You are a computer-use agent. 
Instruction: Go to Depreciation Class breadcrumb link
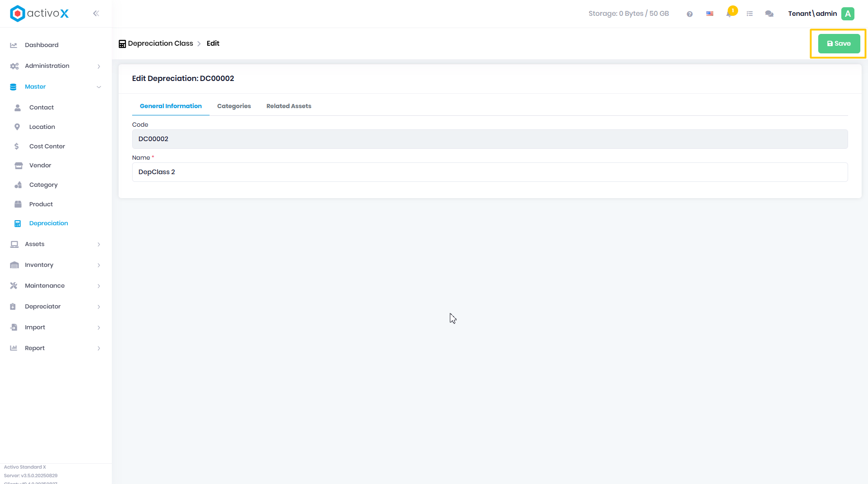tap(160, 43)
